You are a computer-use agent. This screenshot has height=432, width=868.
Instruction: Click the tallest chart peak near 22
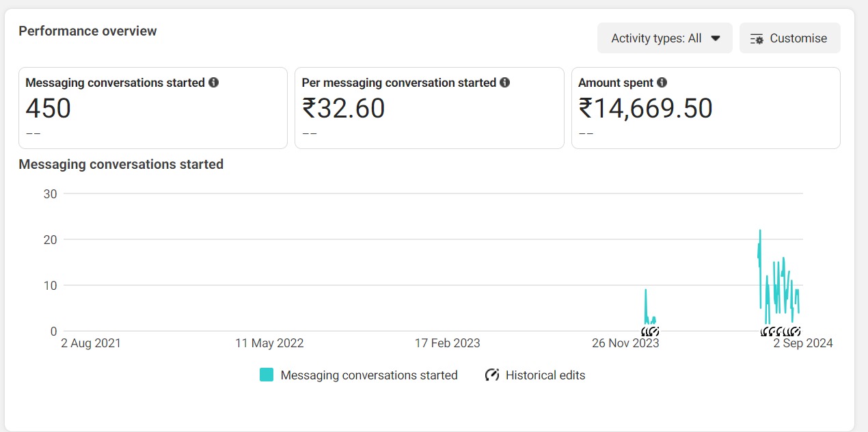(x=760, y=231)
